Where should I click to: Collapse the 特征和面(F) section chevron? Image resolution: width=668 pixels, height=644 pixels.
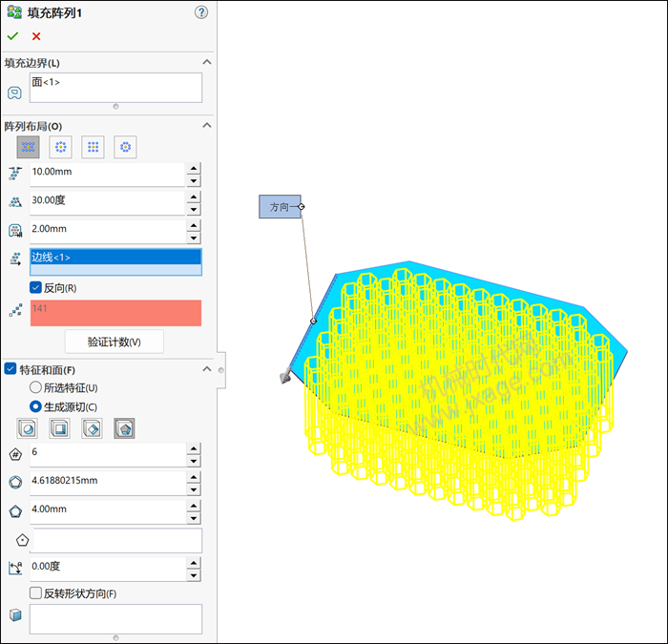(x=207, y=369)
